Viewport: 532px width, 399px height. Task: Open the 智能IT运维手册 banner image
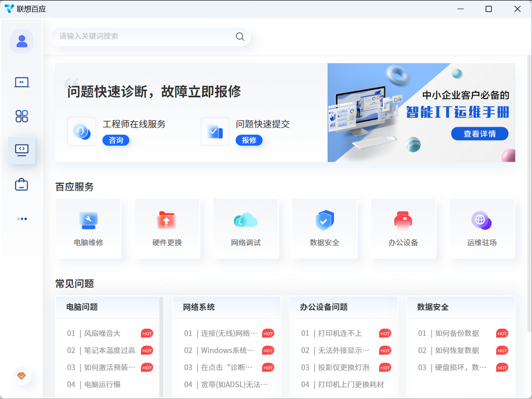click(x=421, y=112)
